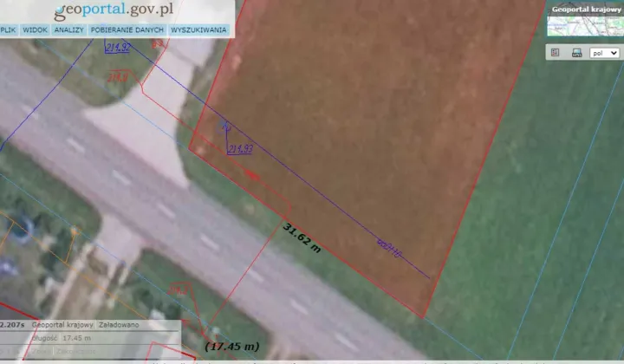Click the '2.207s' load time text
Viewport: 624px width, 364px height.
point(12,325)
